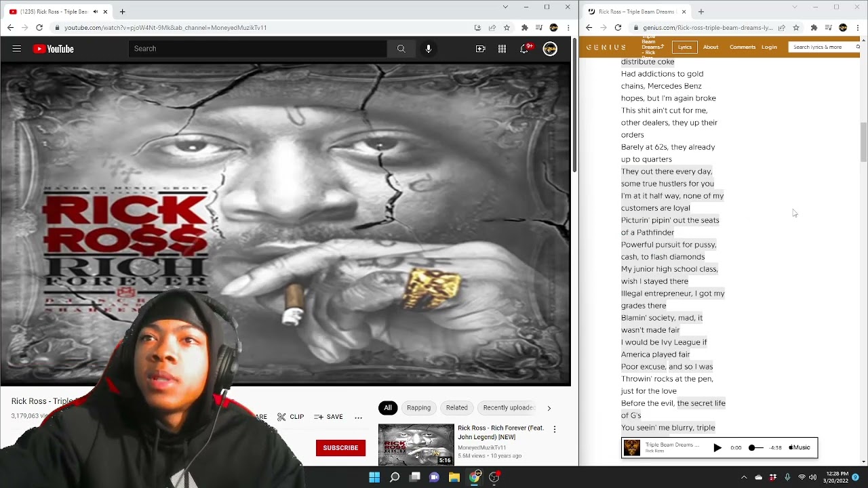Select the All filter chip
This screenshot has width=868, height=488.
pos(388,407)
